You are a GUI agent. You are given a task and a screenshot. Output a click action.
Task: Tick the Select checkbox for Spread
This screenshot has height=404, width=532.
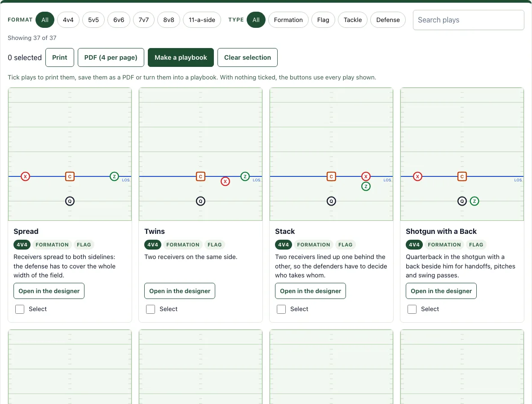click(20, 309)
